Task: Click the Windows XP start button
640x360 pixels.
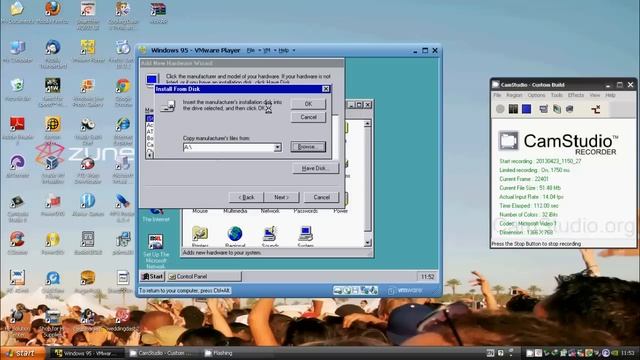Action: (x=22, y=353)
